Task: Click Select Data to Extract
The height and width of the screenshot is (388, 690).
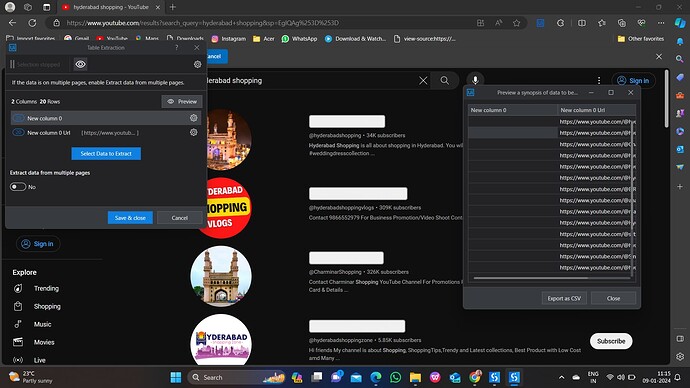Action: [x=106, y=154]
